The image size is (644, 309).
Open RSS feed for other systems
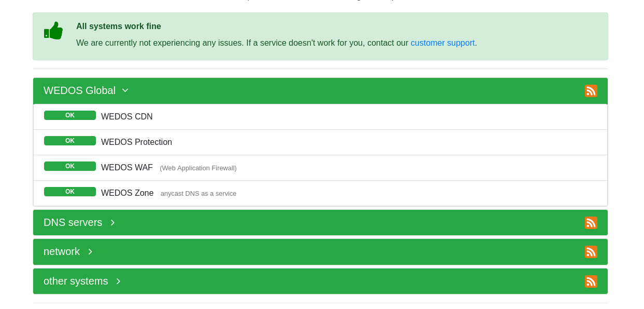(591, 281)
